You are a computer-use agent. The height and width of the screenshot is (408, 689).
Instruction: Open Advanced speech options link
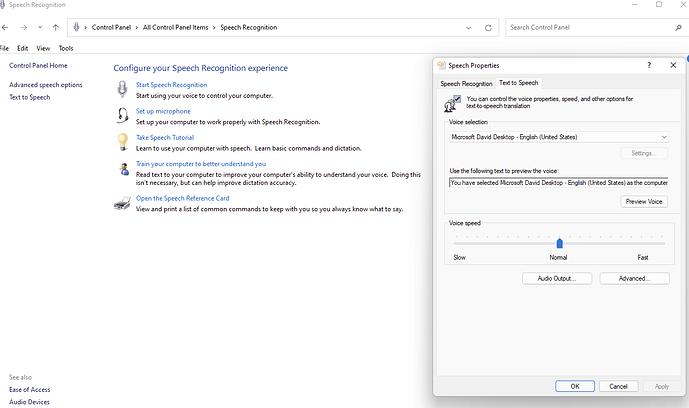pyautogui.click(x=46, y=85)
